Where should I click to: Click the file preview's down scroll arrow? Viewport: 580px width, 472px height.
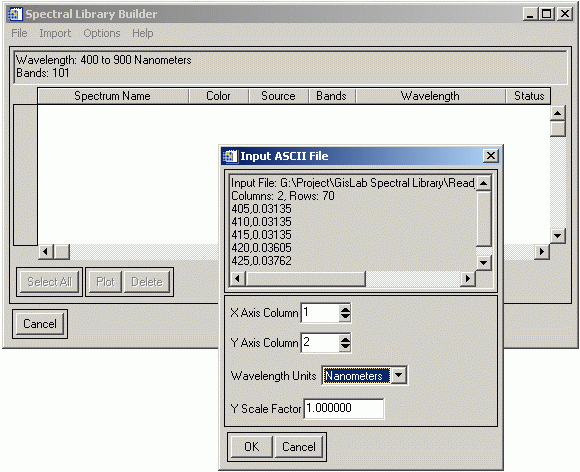pos(483,263)
